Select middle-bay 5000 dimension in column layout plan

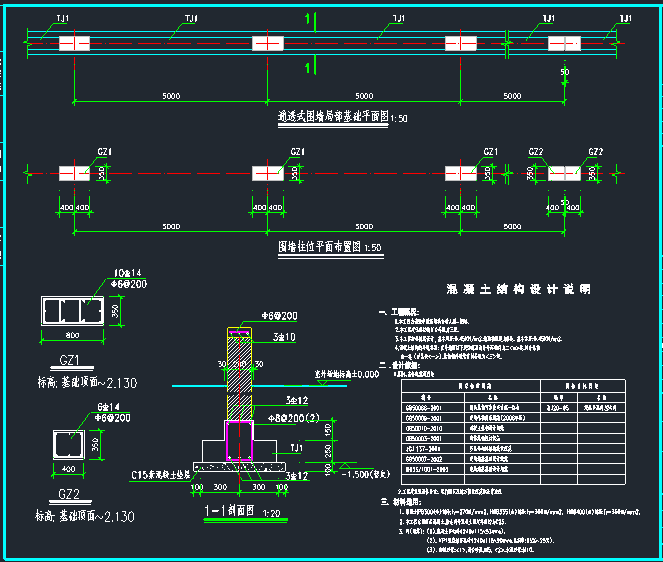pos(364,227)
